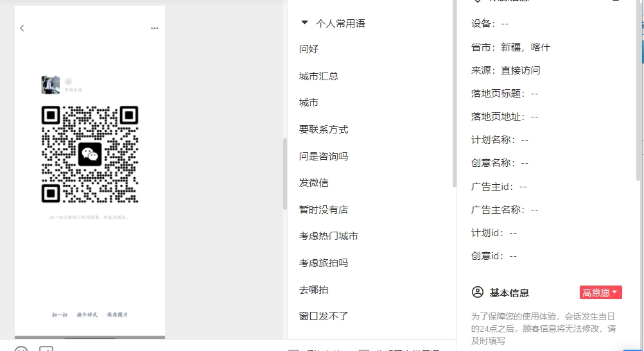Click 扫一扫 below the QR code
This screenshot has width=644, height=351.
(x=60, y=314)
